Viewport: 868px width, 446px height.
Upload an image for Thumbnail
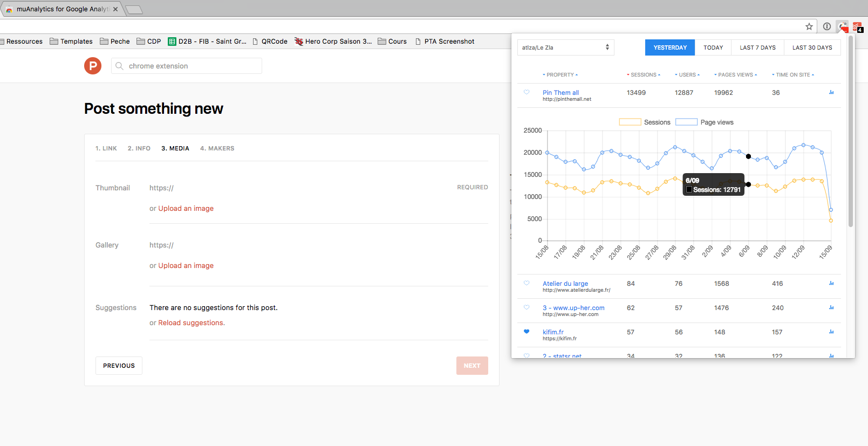pos(186,208)
